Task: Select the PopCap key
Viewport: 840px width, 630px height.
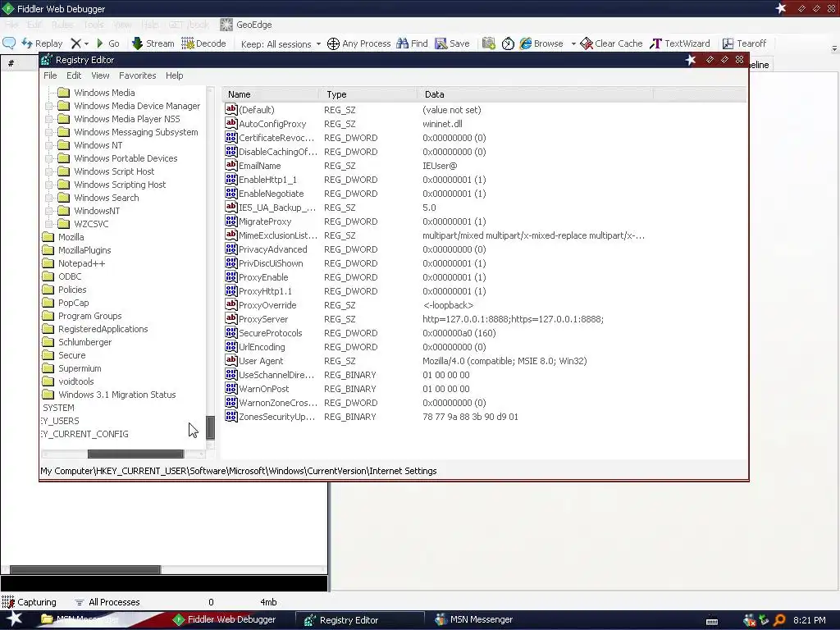Action: [73, 303]
